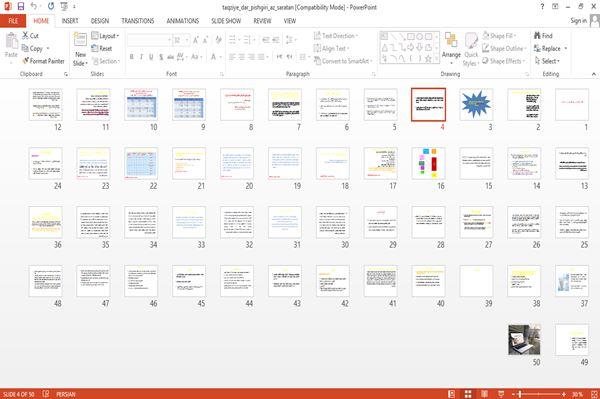The image size is (600, 399).
Task: Click the Undo arrow in title bar
Action: (34, 7)
